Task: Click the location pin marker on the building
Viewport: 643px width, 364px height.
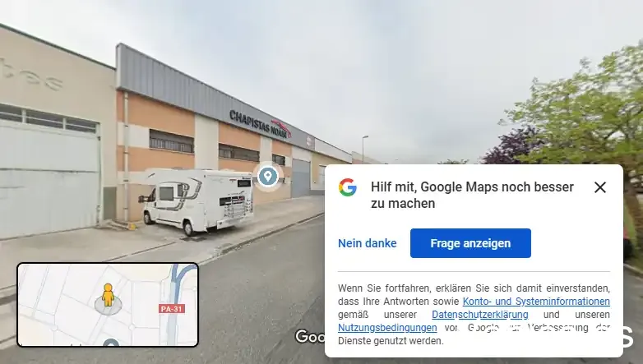Action: (x=268, y=177)
